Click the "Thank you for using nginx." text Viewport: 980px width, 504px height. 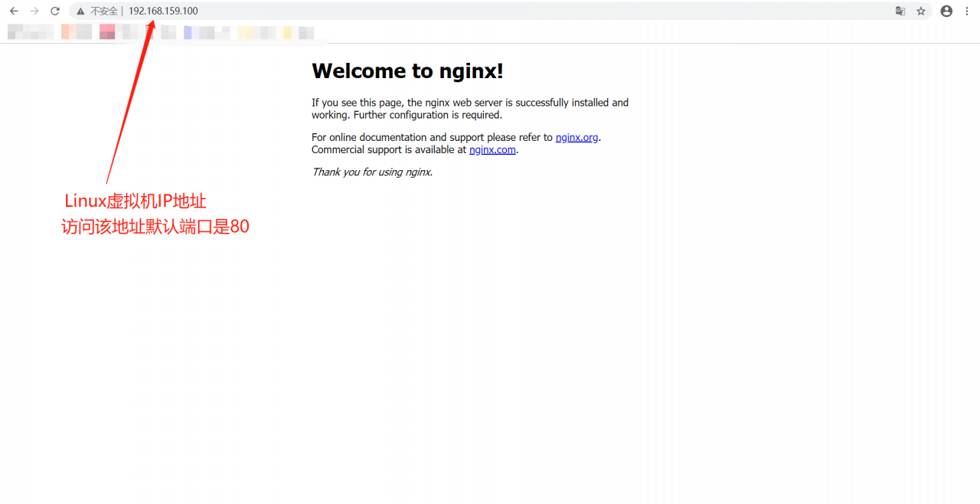(x=372, y=172)
